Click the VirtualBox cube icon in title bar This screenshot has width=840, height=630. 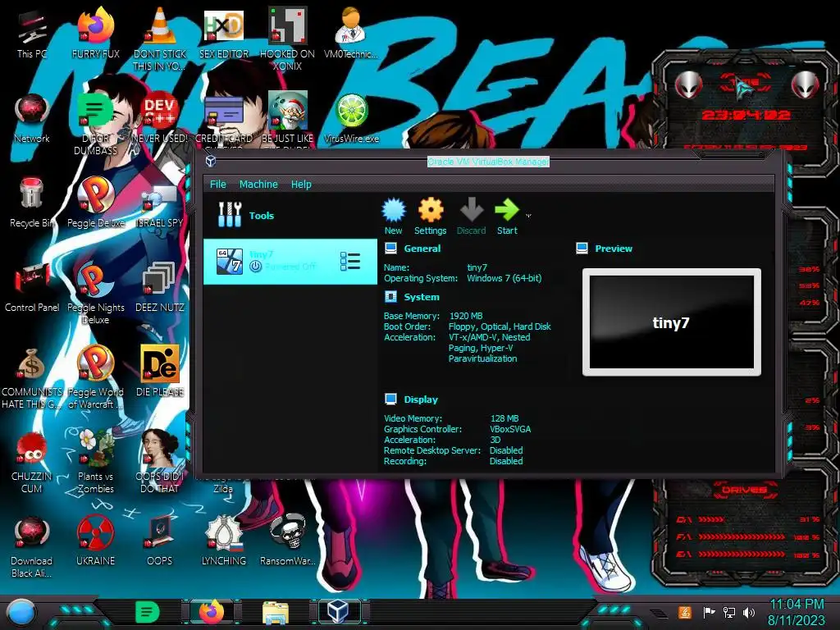pos(211,161)
